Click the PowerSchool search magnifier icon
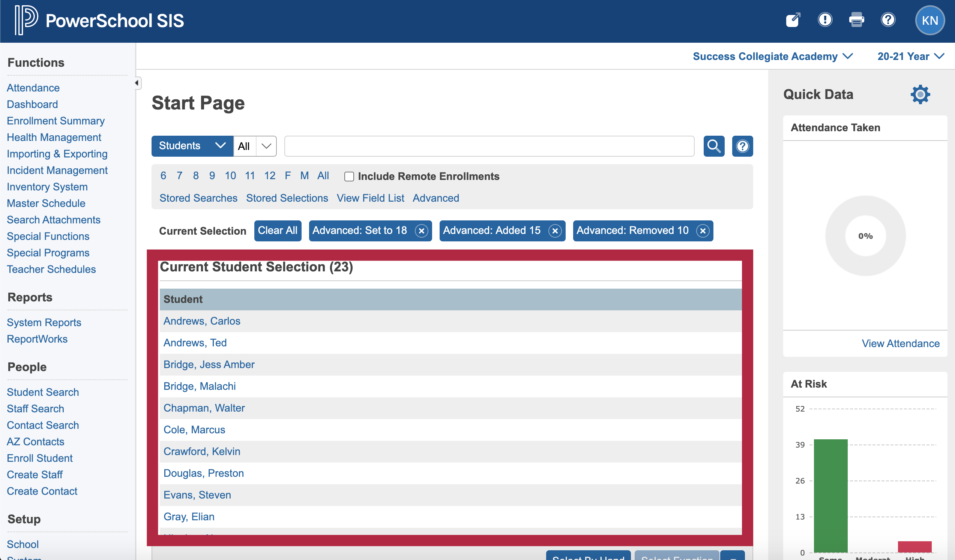 [x=714, y=145]
